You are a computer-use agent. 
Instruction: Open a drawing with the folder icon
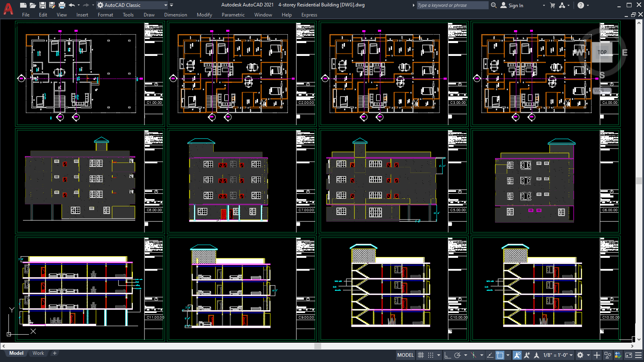click(x=33, y=5)
